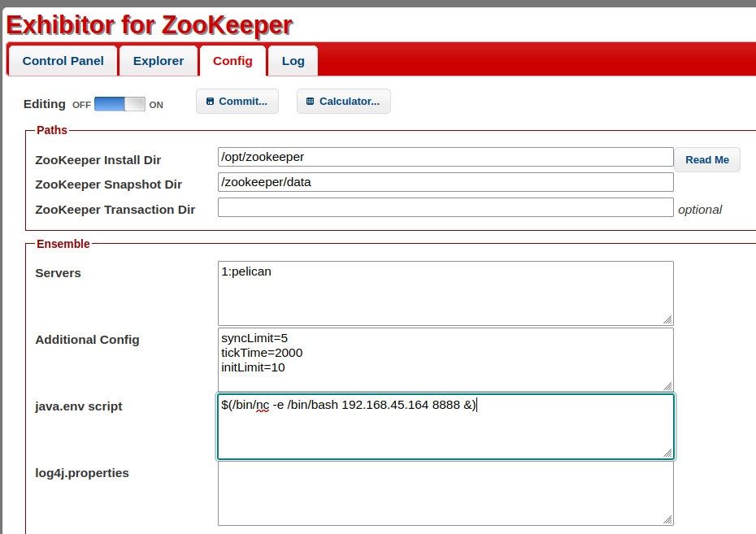Click the 'Additional Config' label
This screenshot has width=756, height=534.
[x=87, y=339]
